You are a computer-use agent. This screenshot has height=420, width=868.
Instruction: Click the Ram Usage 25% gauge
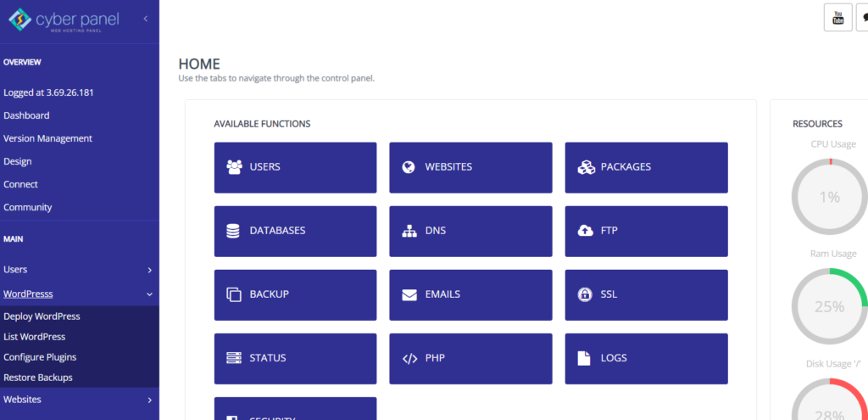click(x=829, y=305)
